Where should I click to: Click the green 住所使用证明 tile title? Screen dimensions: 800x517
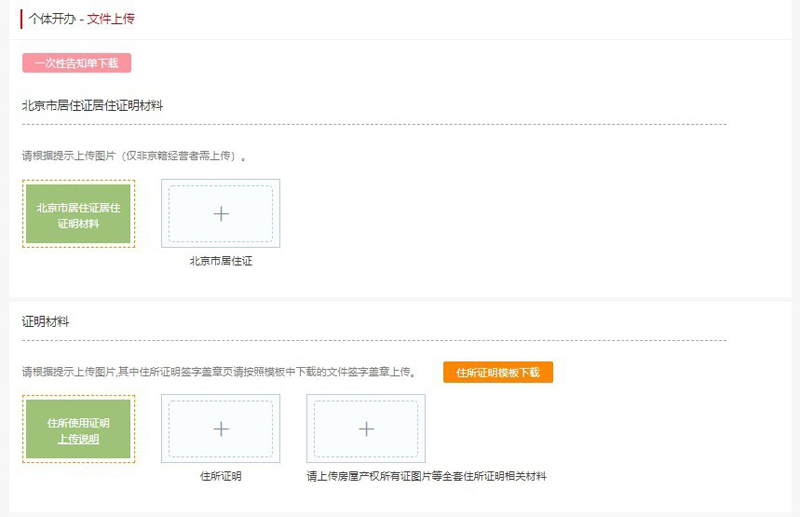[x=78, y=423]
